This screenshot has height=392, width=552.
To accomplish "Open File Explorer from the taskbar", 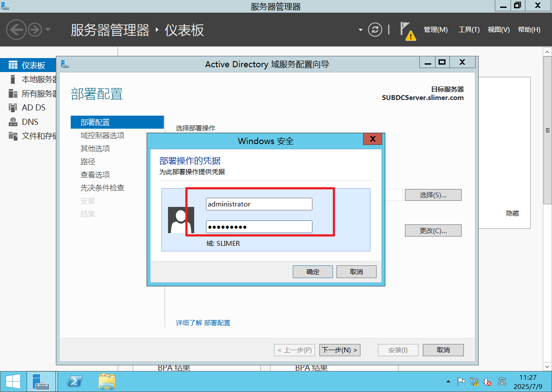I will [107, 382].
